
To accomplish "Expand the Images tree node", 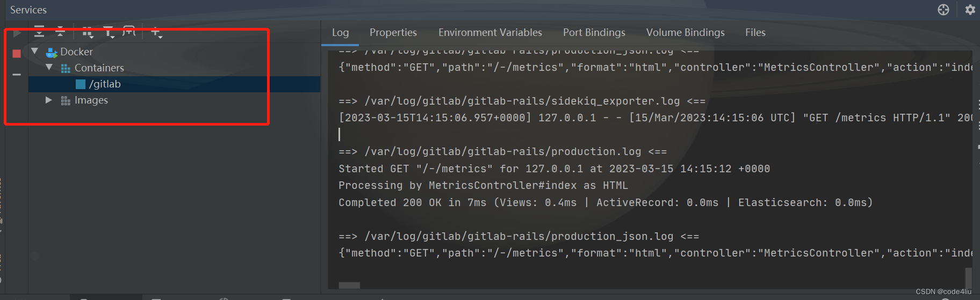I will (x=49, y=100).
